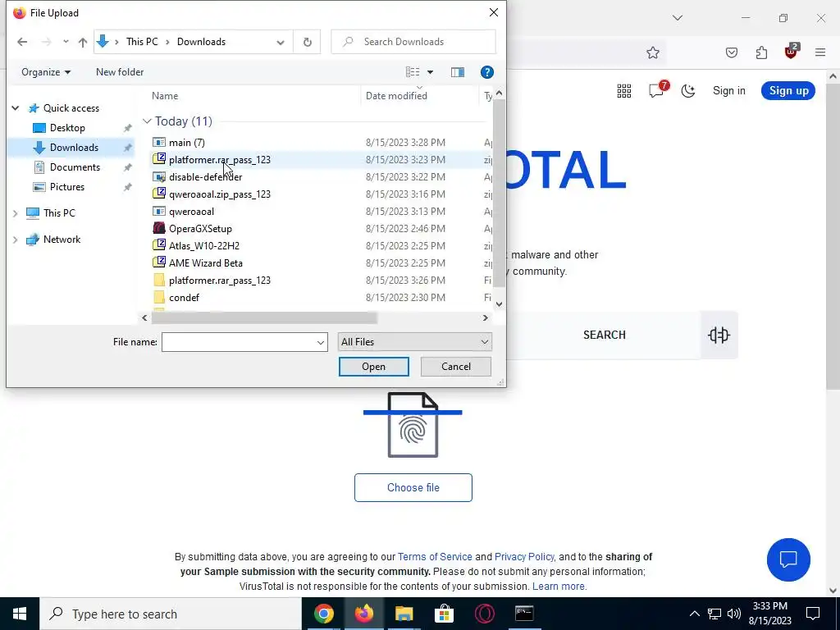Expand the address bar path dropdown
This screenshot has width=840, height=630.
pyautogui.click(x=281, y=43)
